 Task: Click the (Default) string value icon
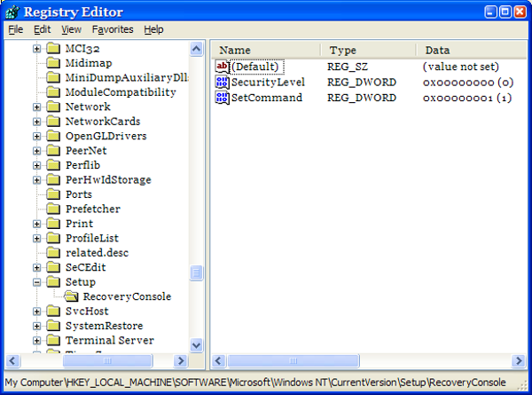(222, 67)
